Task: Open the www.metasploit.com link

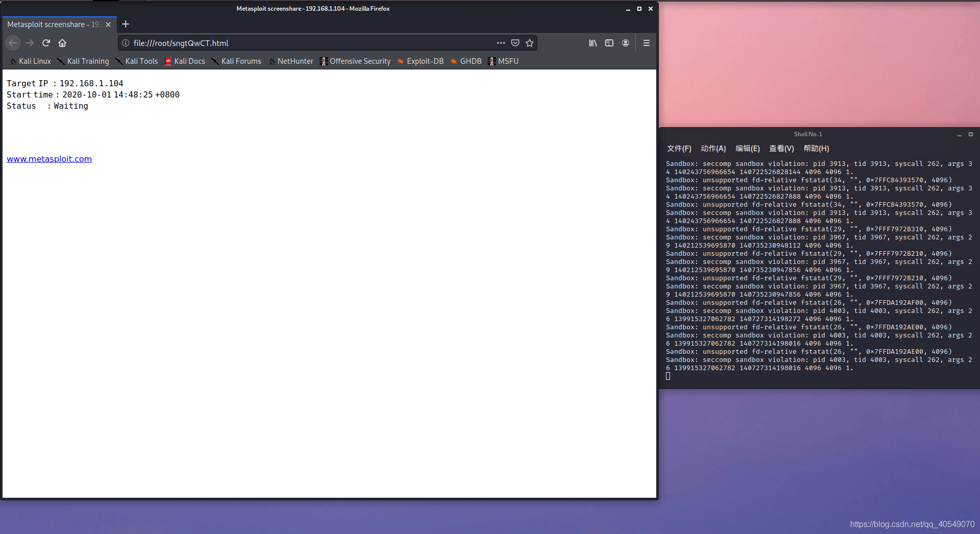Action: (49, 159)
